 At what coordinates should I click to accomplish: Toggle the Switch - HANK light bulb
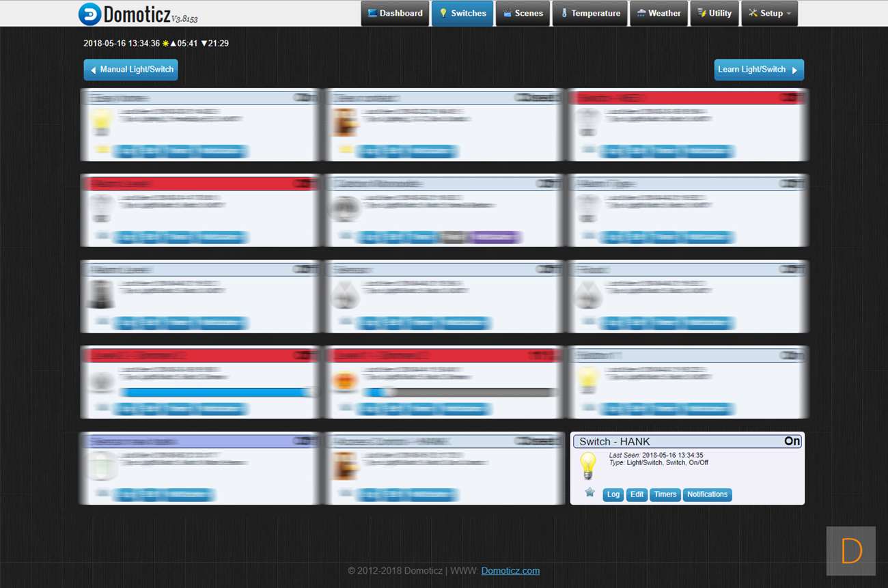[x=587, y=466]
